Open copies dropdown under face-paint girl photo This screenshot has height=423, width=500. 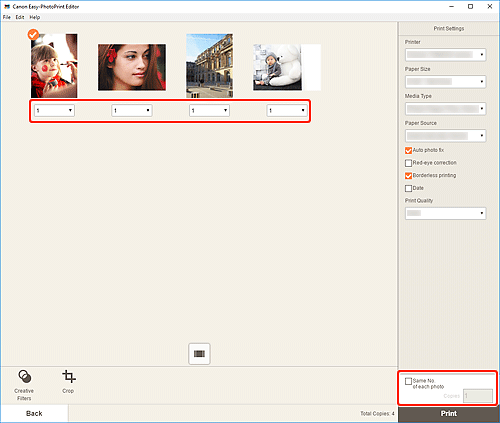click(54, 110)
